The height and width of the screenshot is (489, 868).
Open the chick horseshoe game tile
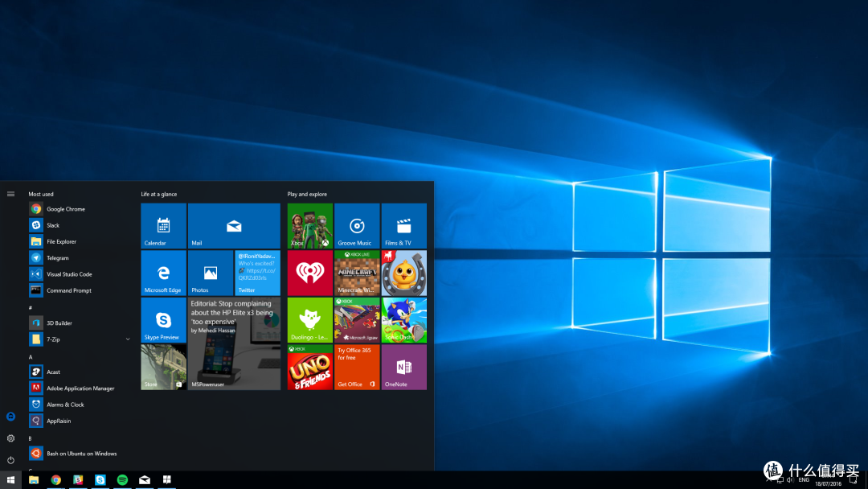coord(404,273)
